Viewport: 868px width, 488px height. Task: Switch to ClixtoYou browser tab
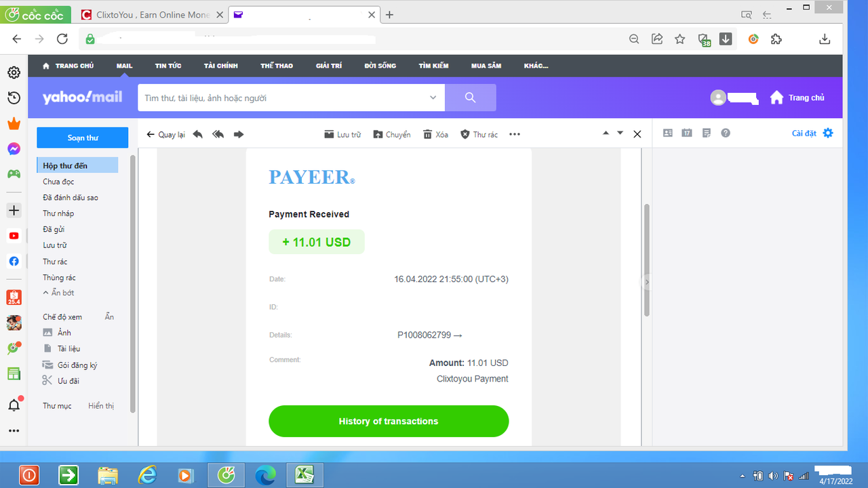(151, 14)
